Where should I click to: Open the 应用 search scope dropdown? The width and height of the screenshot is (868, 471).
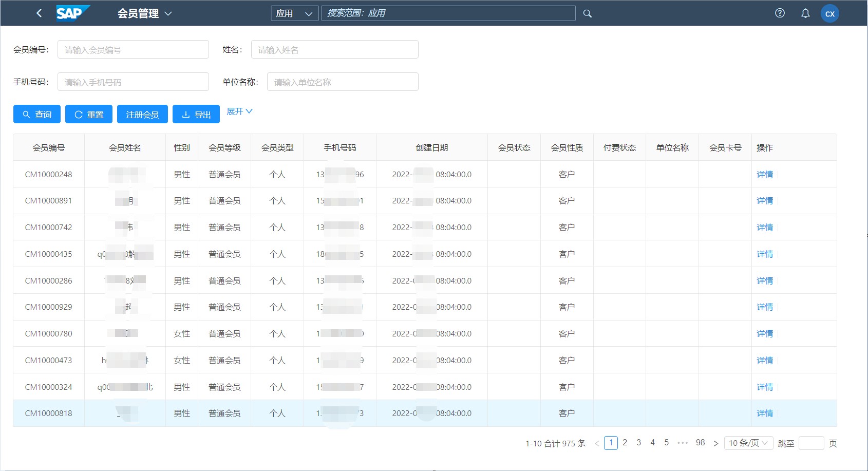point(294,13)
